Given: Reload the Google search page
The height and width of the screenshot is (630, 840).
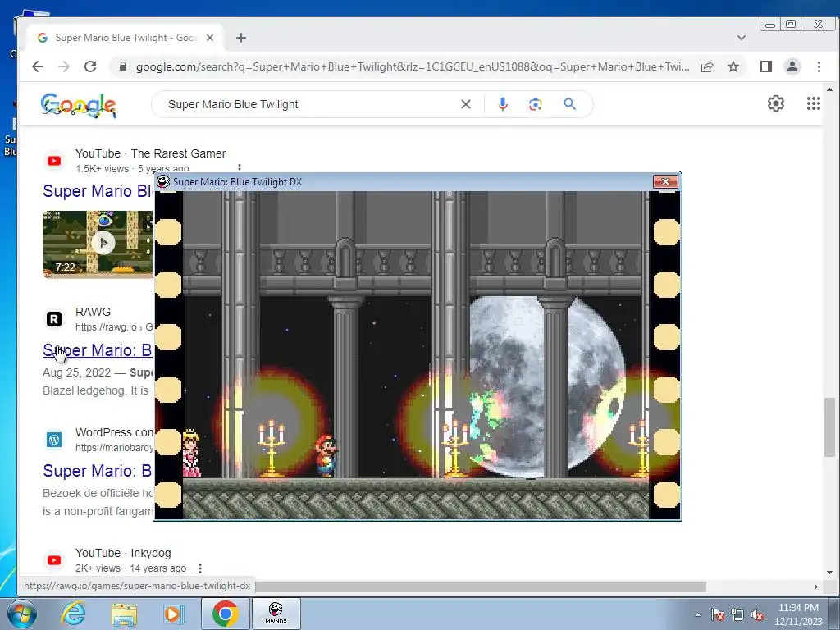Looking at the screenshot, I should [x=90, y=66].
